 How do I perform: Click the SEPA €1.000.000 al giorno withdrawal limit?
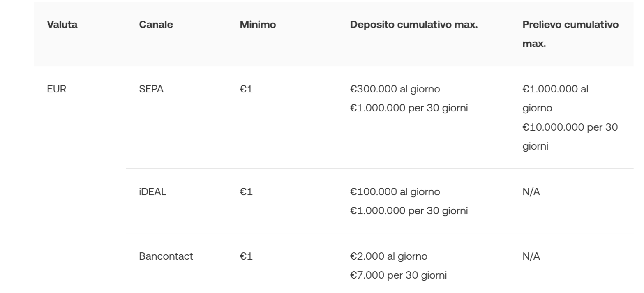(x=555, y=99)
